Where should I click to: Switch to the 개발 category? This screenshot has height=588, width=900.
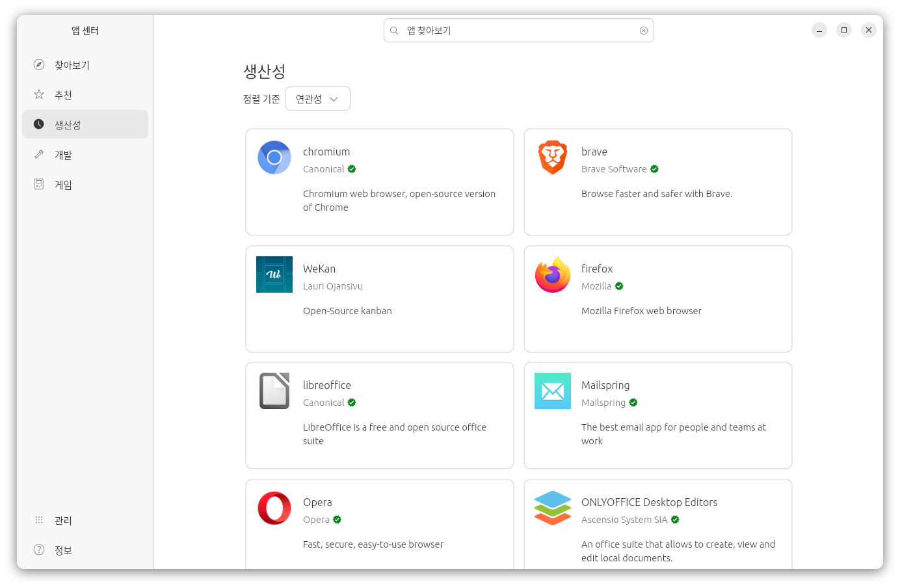pyautogui.click(x=85, y=154)
